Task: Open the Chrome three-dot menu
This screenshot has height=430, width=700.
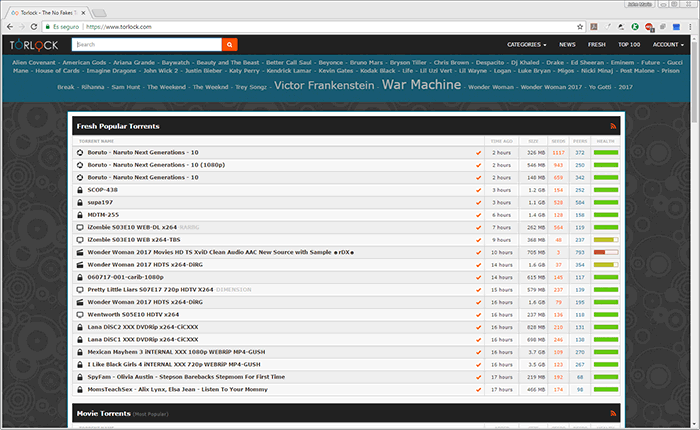Action: click(690, 27)
